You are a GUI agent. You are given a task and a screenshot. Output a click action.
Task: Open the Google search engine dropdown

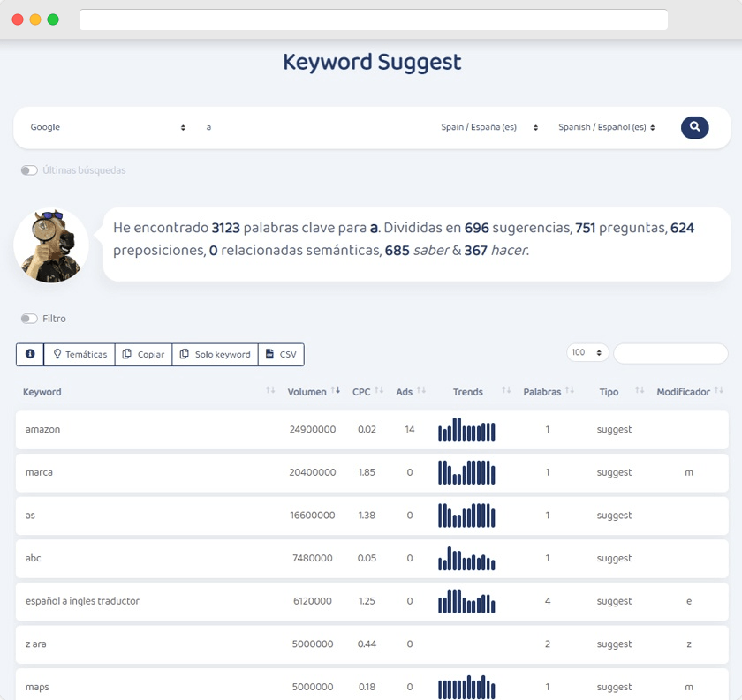point(108,127)
